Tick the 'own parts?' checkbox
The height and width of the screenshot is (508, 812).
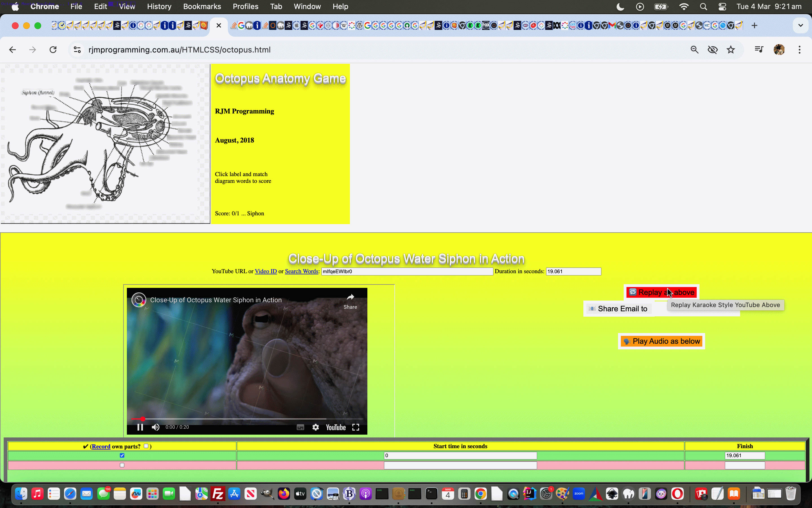coord(146,446)
